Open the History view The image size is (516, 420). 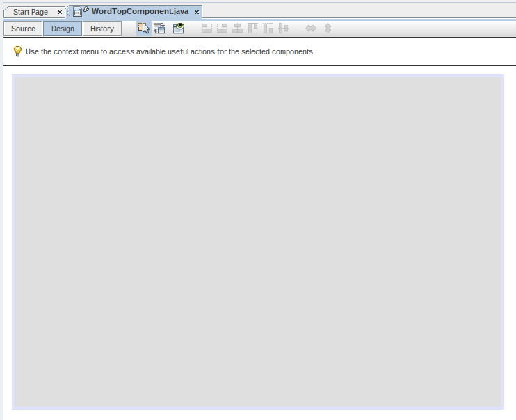pos(102,29)
